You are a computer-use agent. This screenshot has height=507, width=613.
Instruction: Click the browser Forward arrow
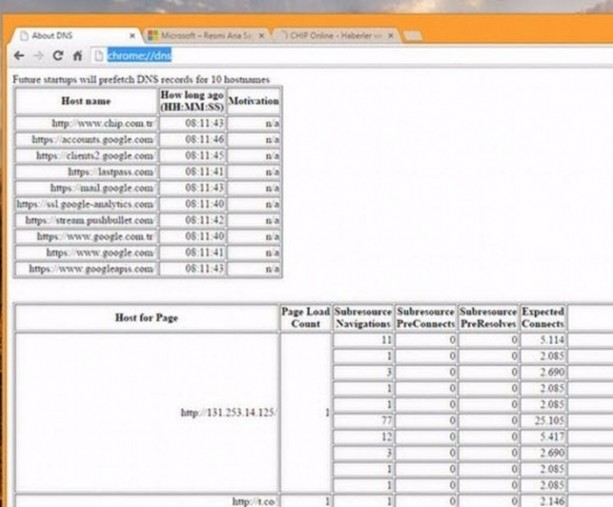pyautogui.click(x=38, y=56)
